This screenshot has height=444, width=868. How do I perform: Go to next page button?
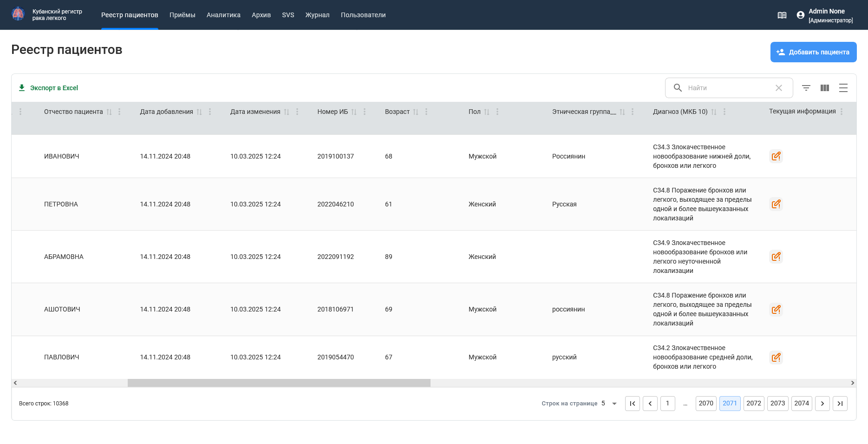(822, 404)
